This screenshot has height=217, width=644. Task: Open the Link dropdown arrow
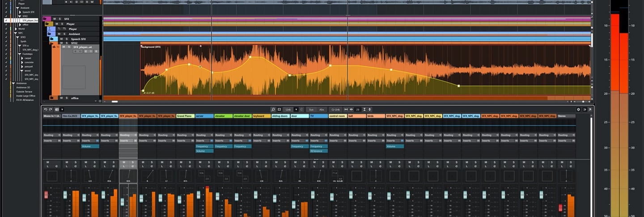coord(296,109)
